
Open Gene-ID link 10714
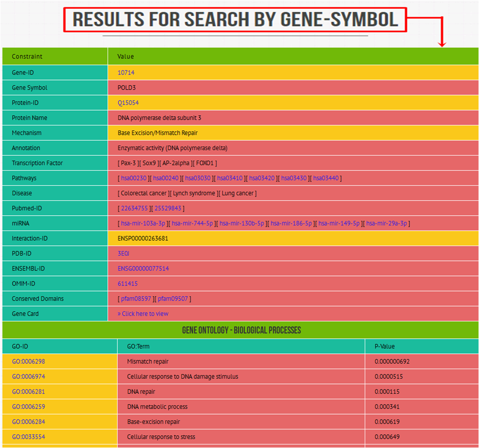coord(126,73)
